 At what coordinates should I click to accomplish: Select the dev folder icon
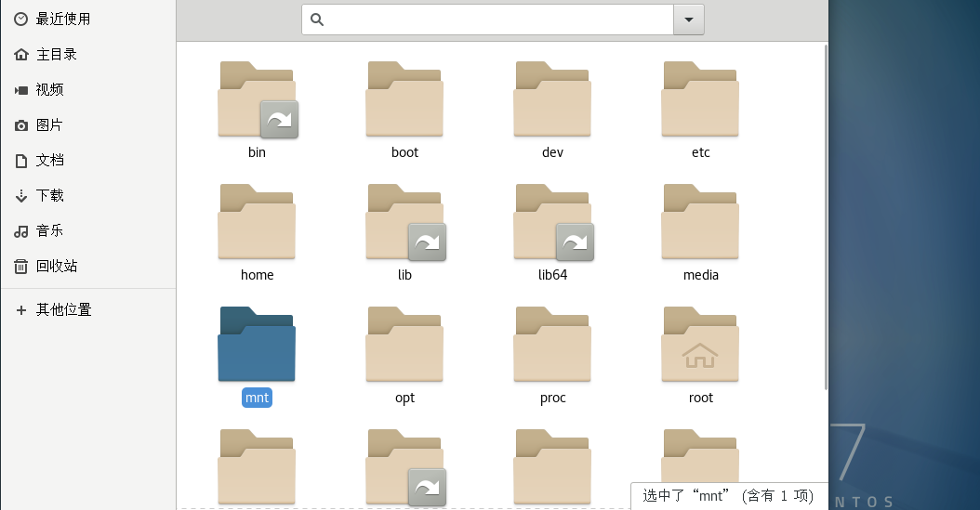tap(552, 99)
